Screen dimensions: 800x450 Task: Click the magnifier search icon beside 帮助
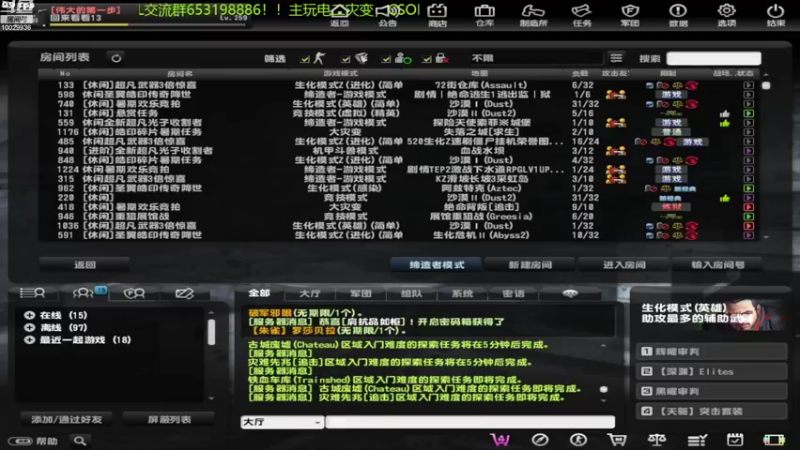80,441
